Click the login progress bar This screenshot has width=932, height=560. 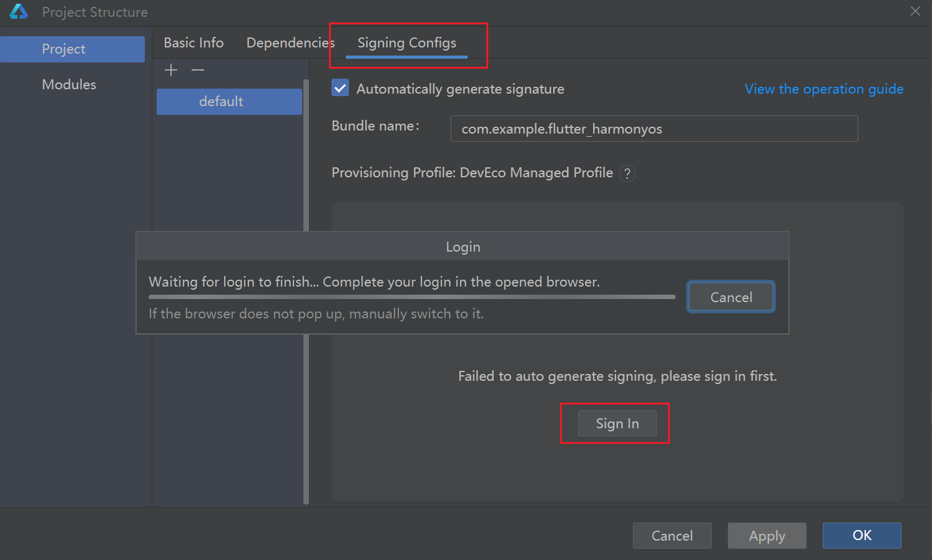click(411, 297)
